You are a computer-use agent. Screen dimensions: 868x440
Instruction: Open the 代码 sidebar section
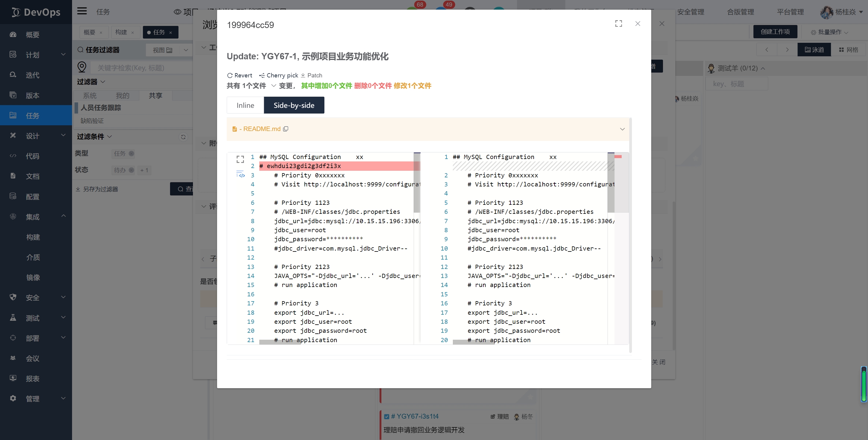click(32, 156)
